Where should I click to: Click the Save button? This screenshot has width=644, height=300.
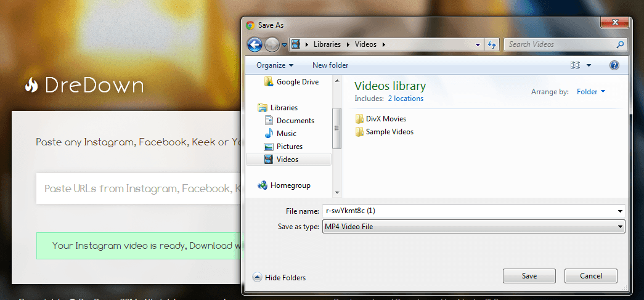(x=529, y=276)
